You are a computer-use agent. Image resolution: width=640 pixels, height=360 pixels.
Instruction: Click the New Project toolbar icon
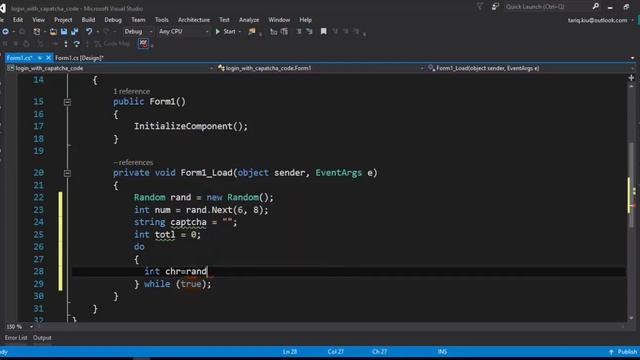[37, 31]
